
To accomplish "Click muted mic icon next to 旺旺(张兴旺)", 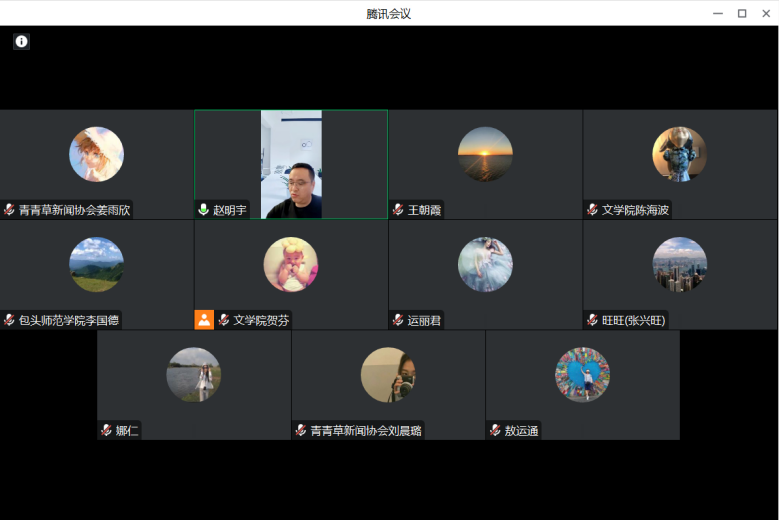I will pyautogui.click(x=592, y=320).
